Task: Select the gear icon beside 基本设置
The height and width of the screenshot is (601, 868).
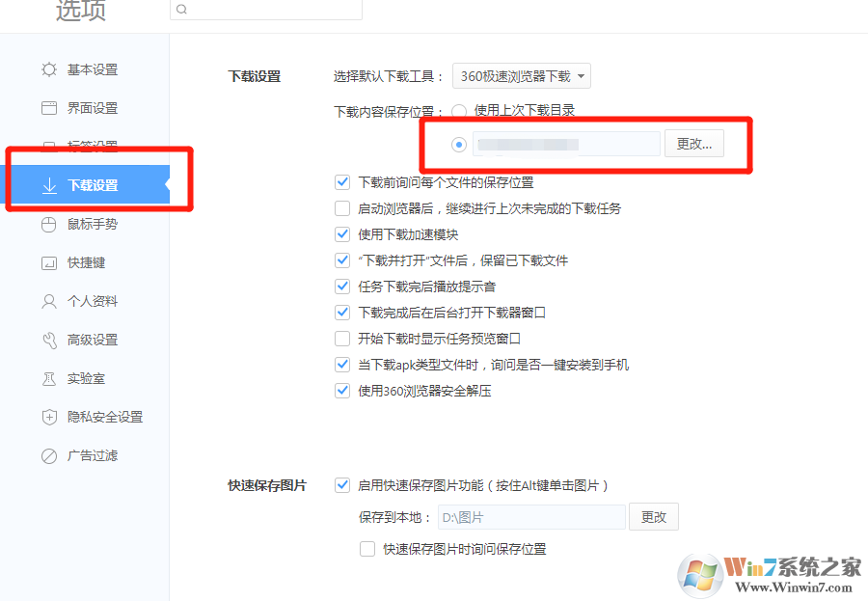Action: pos(50,69)
